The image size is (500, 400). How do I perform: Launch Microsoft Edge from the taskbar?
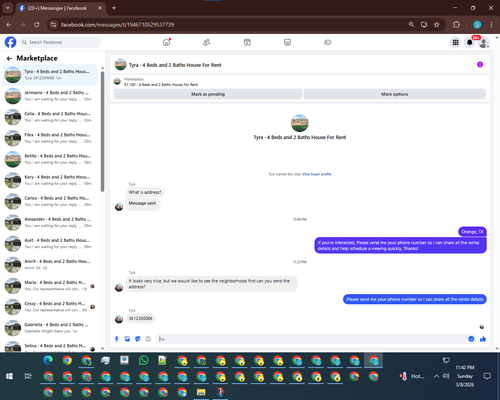tap(48, 361)
